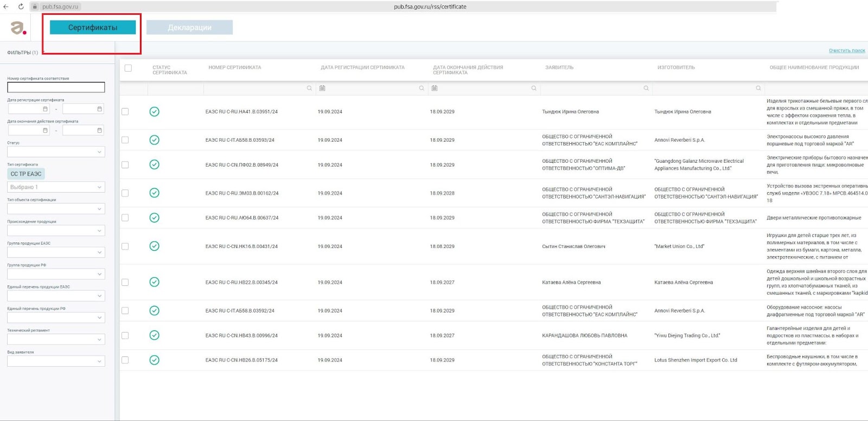Open the Группа продукции РФ dropdown
868x421 pixels.
[56, 274]
